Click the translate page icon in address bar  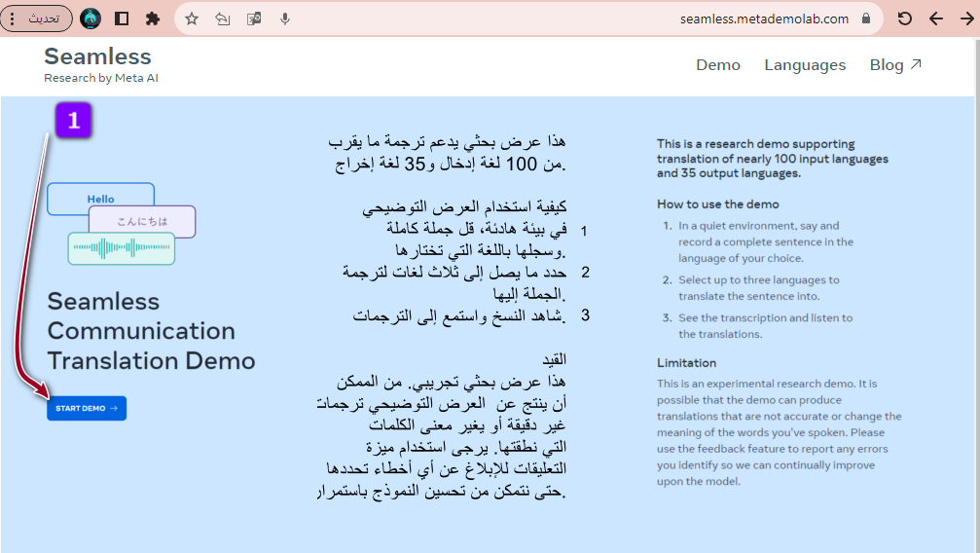coord(254,18)
